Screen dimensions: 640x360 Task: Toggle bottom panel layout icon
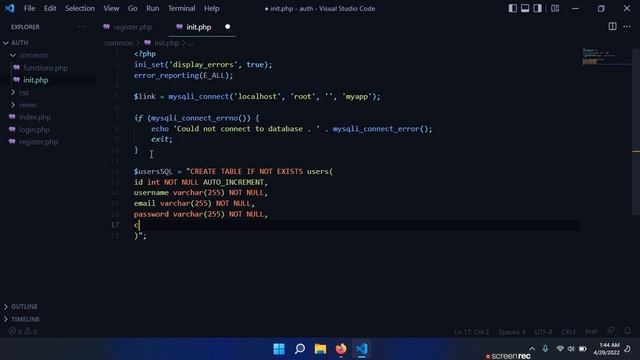(525, 8)
